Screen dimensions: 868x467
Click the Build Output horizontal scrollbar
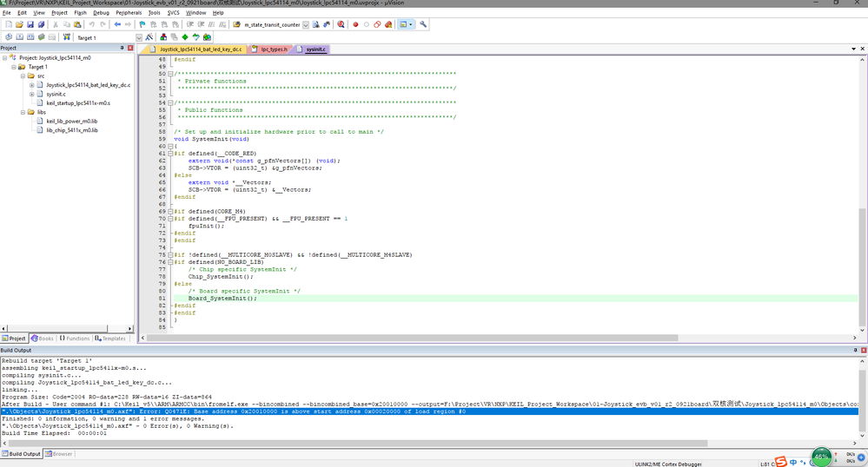click(x=358, y=444)
